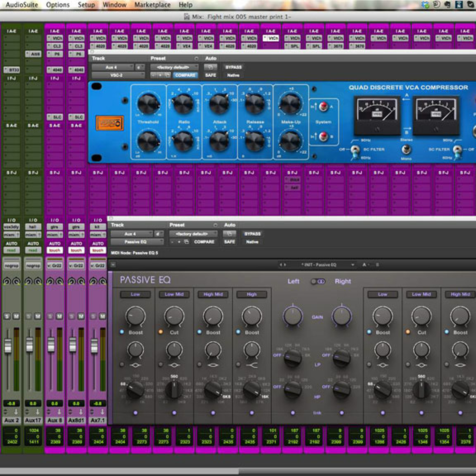Image resolution: width=476 pixels, height=476 pixels.
Task: Turn the upper Threshold knob on compressor
Action: pyautogui.click(x=148, y=104)
